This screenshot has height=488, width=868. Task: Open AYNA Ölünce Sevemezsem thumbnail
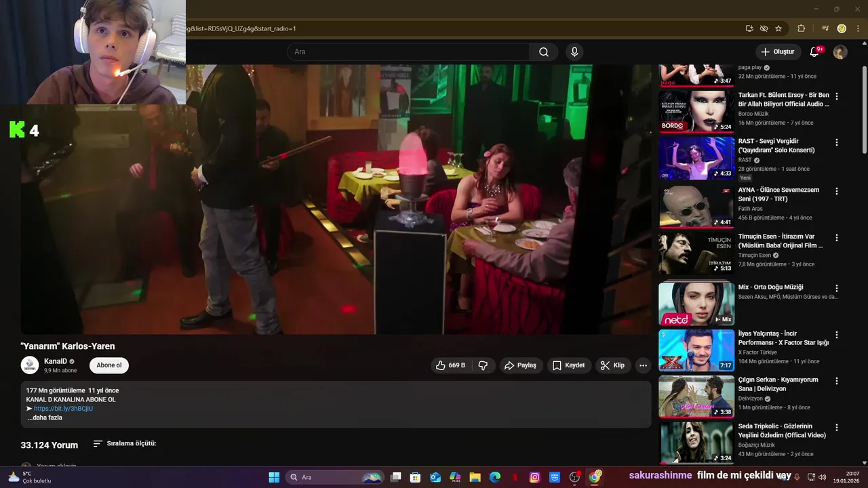(x=696, y=207)
